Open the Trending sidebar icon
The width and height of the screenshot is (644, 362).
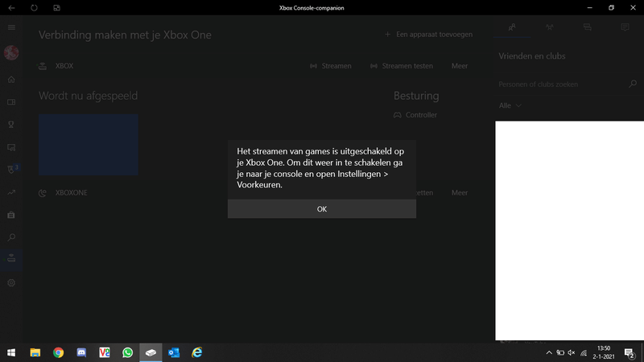tap(11, 192)
